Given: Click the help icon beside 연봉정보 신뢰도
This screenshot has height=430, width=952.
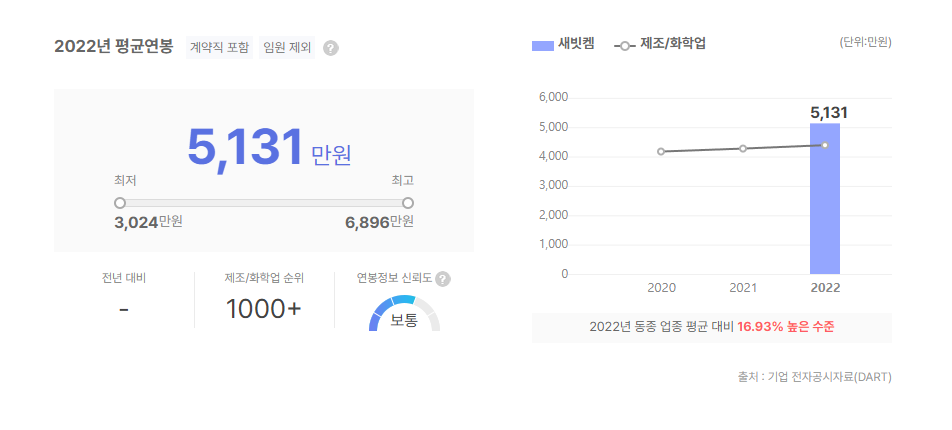Looking at the screenshot, I should click(x=443, y=279).
